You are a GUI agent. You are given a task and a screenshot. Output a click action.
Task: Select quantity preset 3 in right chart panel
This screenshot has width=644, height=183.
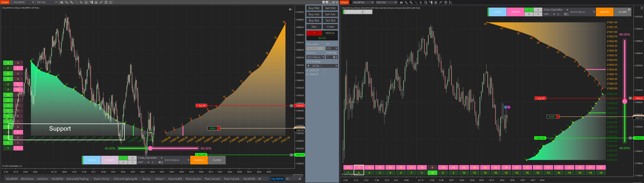pyautogui.click(x=538, y=10)
